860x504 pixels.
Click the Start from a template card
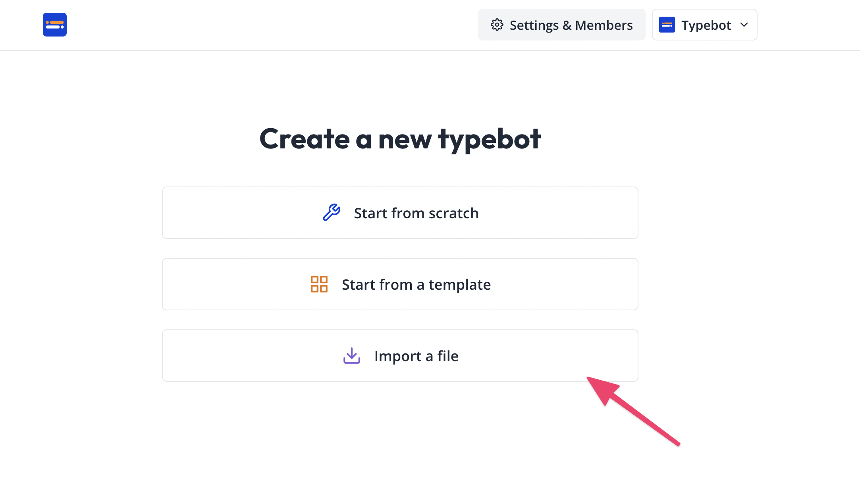(x=400, y=284)
